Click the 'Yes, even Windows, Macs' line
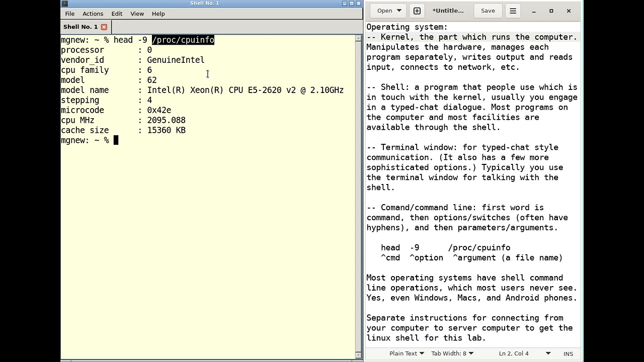Viewport: 644px width, 362px height. (x=472, y=298)
